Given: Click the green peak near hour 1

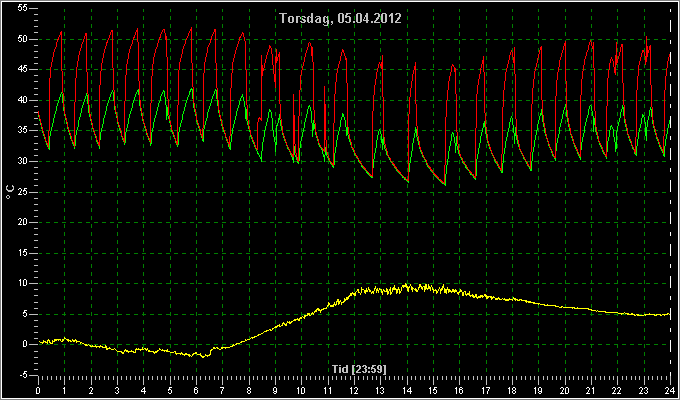Looking at the screenshot, I should pos(62,92).
